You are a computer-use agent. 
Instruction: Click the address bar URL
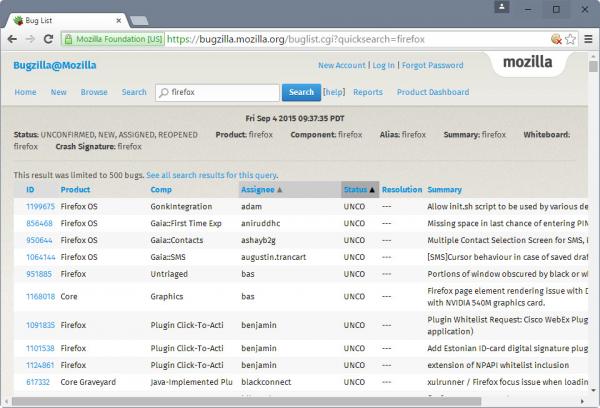pos(296,39)
